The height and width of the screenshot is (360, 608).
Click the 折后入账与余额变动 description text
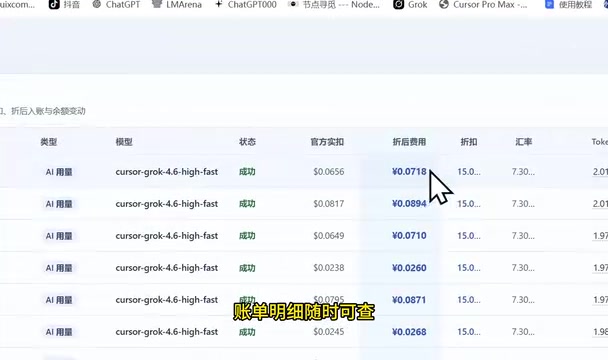pyautogui.click(x=48, y=111)
